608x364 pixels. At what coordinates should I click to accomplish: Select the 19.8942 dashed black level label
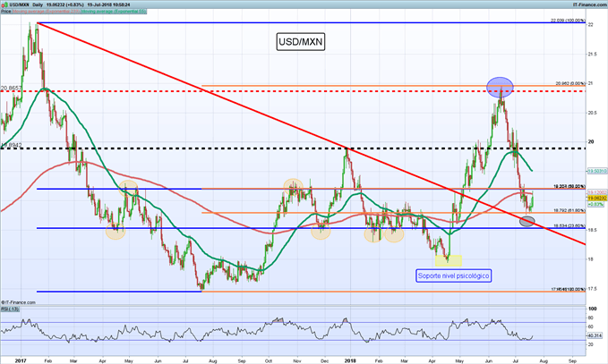click(x=12, y=145)
